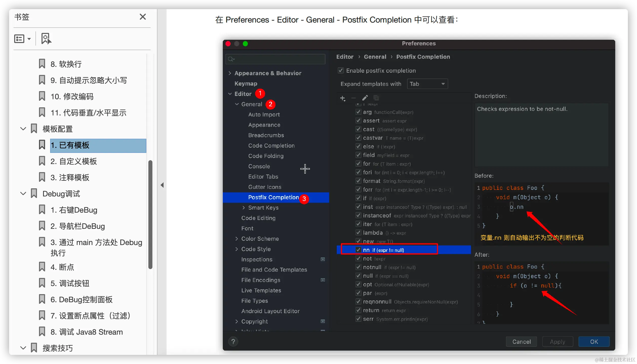The image size is (637, 364).
Task: Click the help question mark icon
Action: pos(233,341)
